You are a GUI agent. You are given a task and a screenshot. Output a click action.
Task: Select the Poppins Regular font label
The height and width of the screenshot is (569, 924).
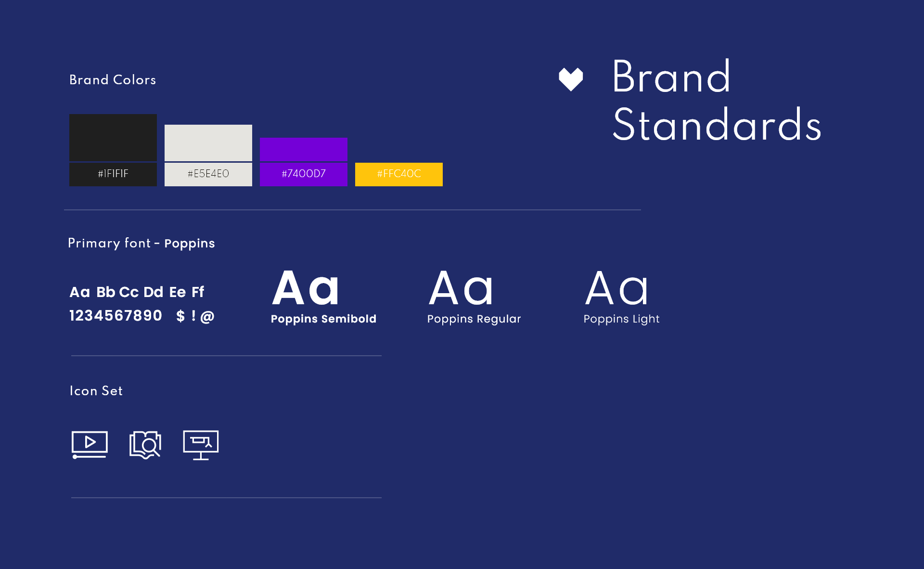[x=475, y=319]
